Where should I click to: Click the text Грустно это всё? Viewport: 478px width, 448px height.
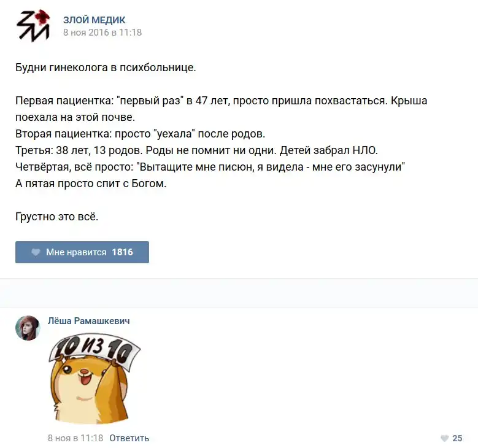coord(56,217)
